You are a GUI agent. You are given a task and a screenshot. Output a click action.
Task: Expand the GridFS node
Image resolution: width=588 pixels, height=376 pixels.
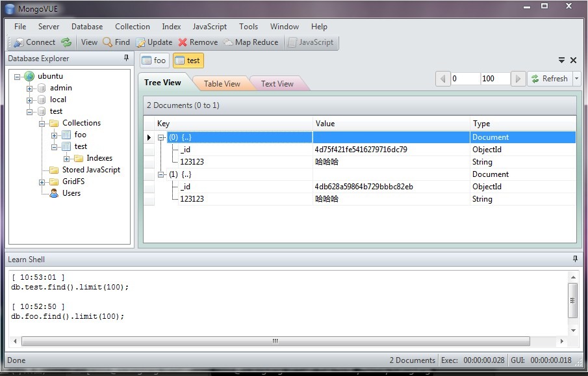click(42, 182)
